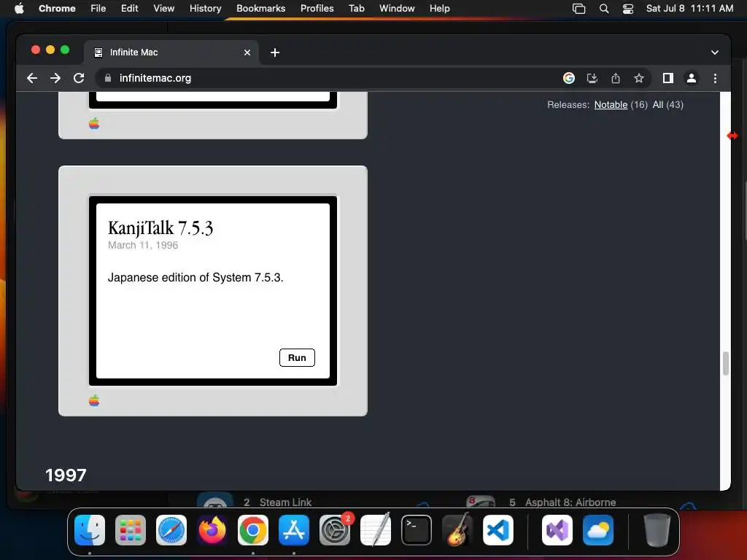The image size is (747, 560).
Task: Open the History menu
Action: pos(205,9)
